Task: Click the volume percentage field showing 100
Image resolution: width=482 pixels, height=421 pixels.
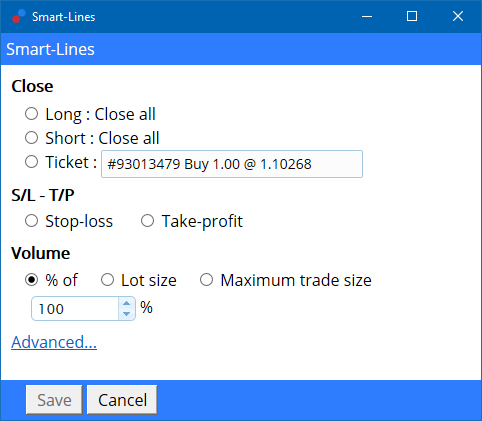Action: point(75,309)
